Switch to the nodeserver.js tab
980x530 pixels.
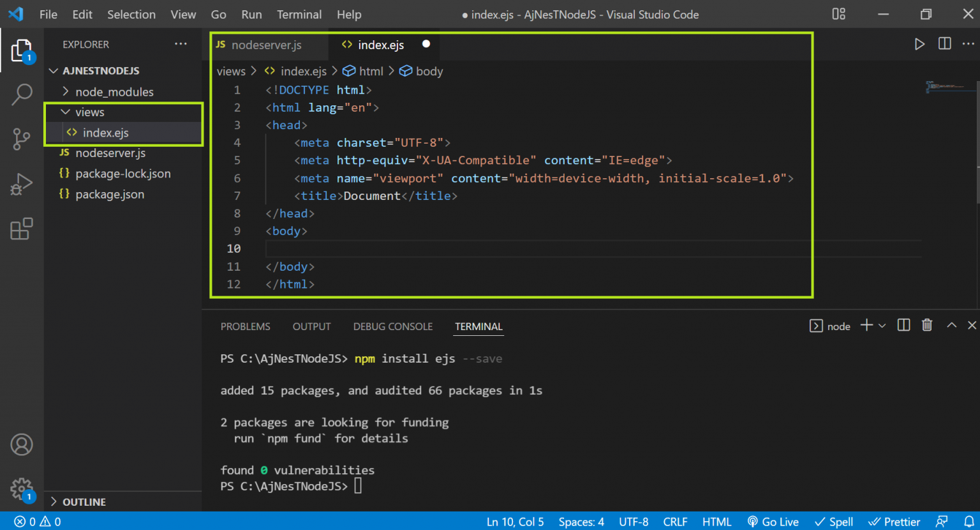click(x=265, y=45)
